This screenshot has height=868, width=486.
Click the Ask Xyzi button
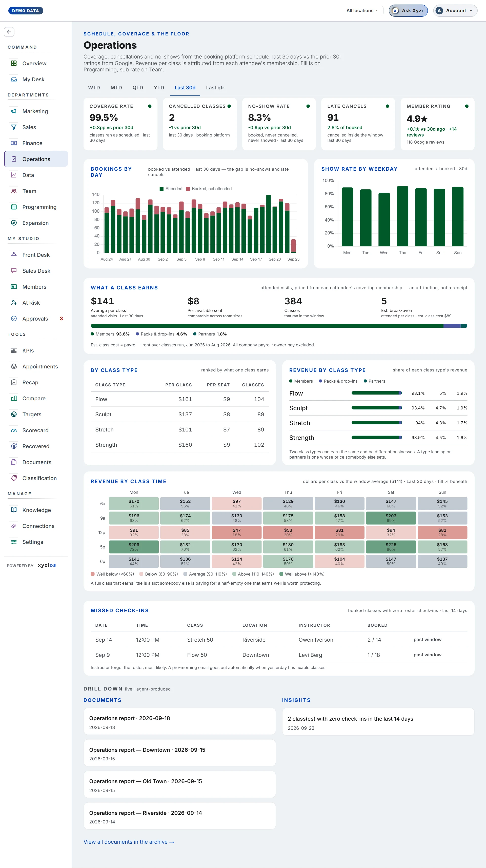pos(408,10)
